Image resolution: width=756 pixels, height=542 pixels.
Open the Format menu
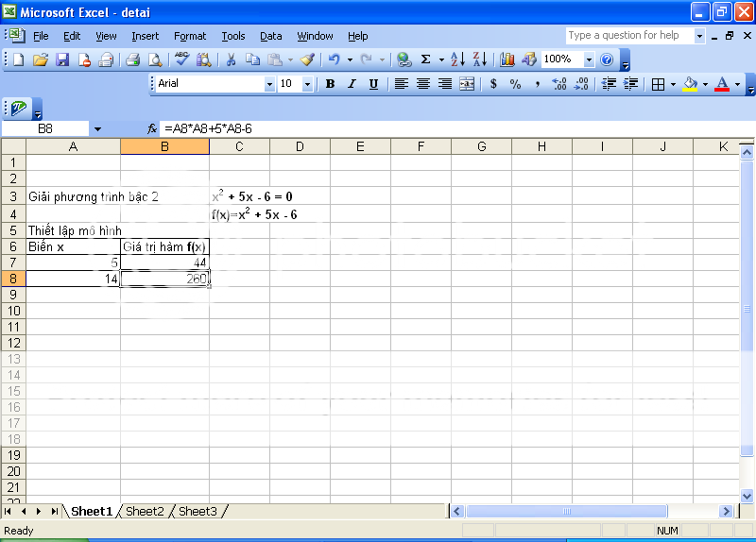point(190,36)
